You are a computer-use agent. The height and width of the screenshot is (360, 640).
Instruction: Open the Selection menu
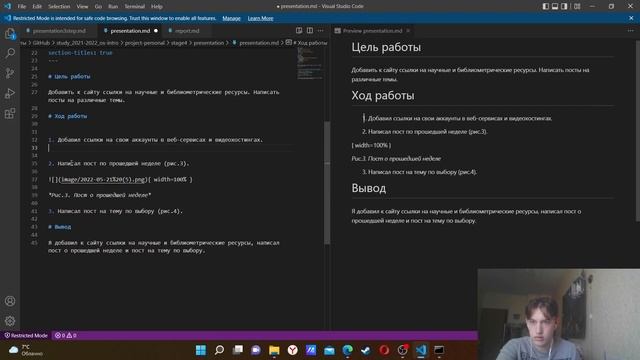coord(59,7)
